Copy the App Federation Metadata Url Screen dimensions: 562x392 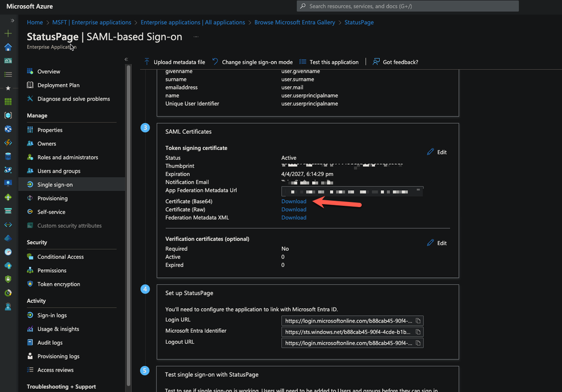click(x=419, y=190)
